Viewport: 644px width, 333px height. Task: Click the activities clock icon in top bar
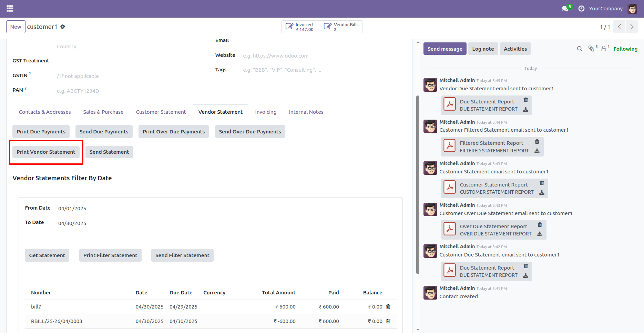tap(581, 8)
